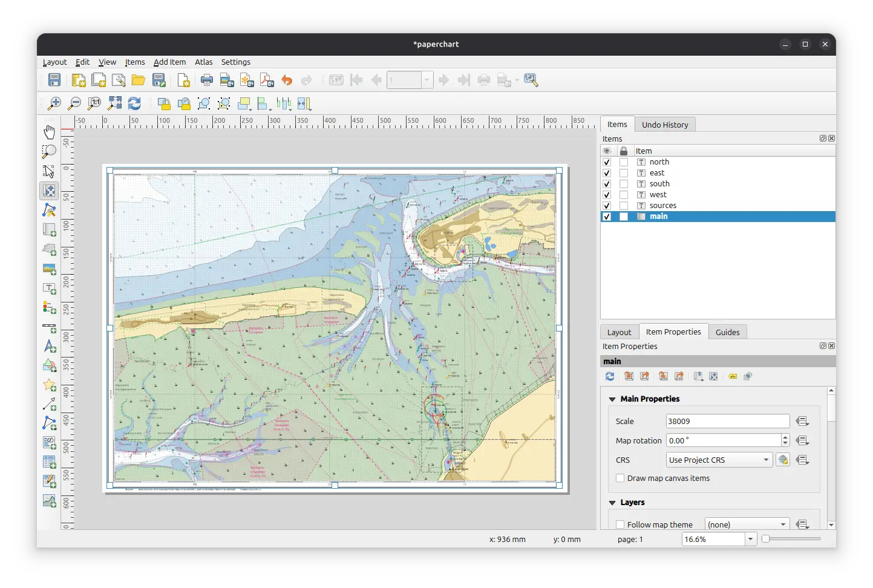The width and height of the screenshot is (873, 588).
Task: Toggle lock checkbox for south item
Action: pyautogui.click(x=624, y=184)
